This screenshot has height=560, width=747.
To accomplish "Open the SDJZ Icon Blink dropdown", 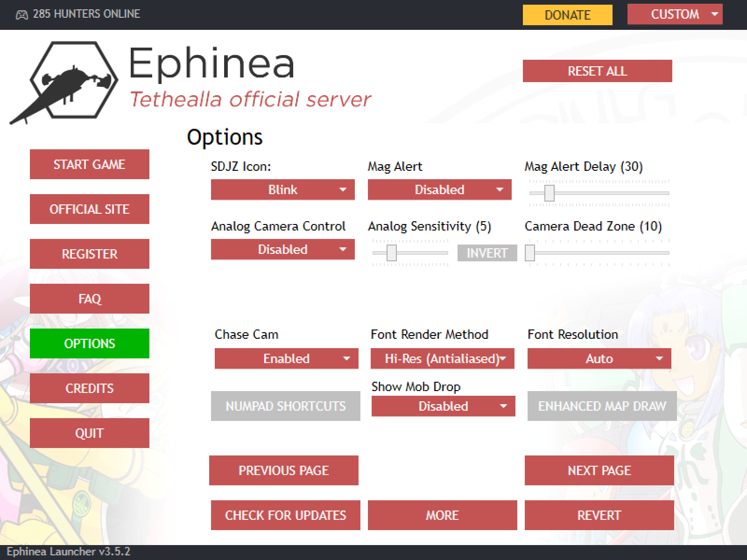I will pyautogui.click(x=283, y=190).
